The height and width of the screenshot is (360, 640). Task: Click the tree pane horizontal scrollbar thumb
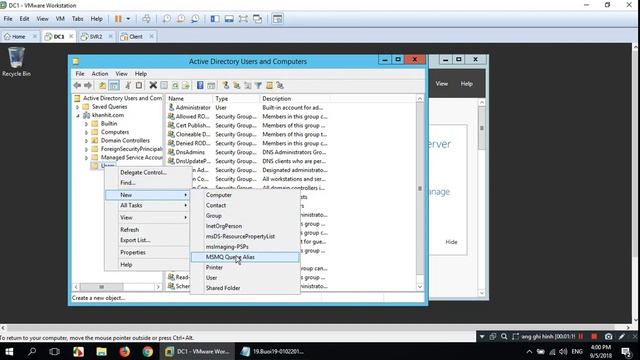point(102,287)
